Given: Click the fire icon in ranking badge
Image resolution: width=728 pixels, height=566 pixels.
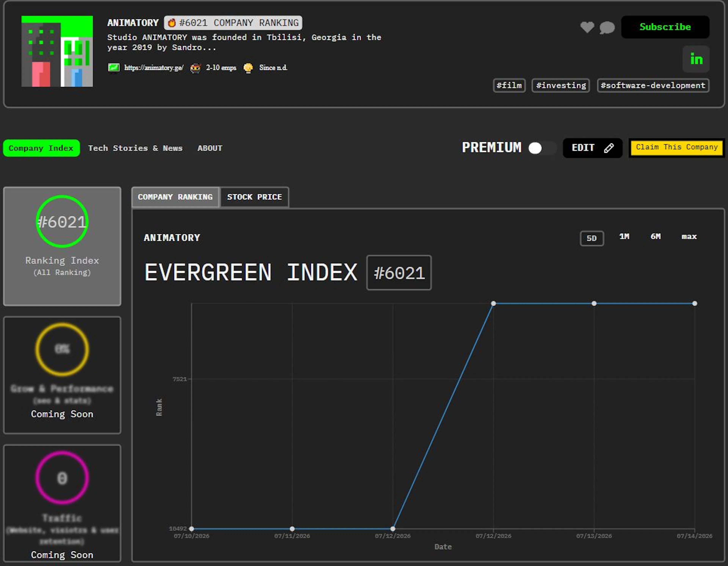Looking at the screenshot, I should (x=172, y=23).
